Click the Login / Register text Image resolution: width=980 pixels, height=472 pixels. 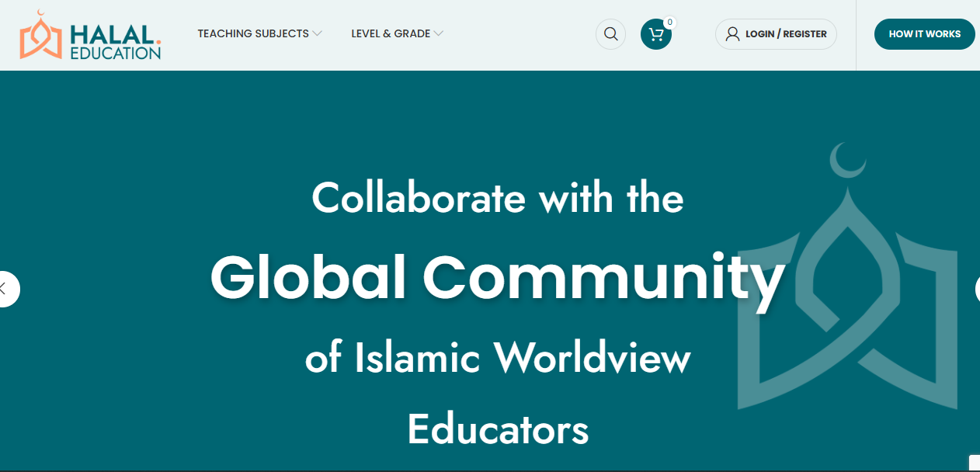pyautogui.click(x=786, y=34)
